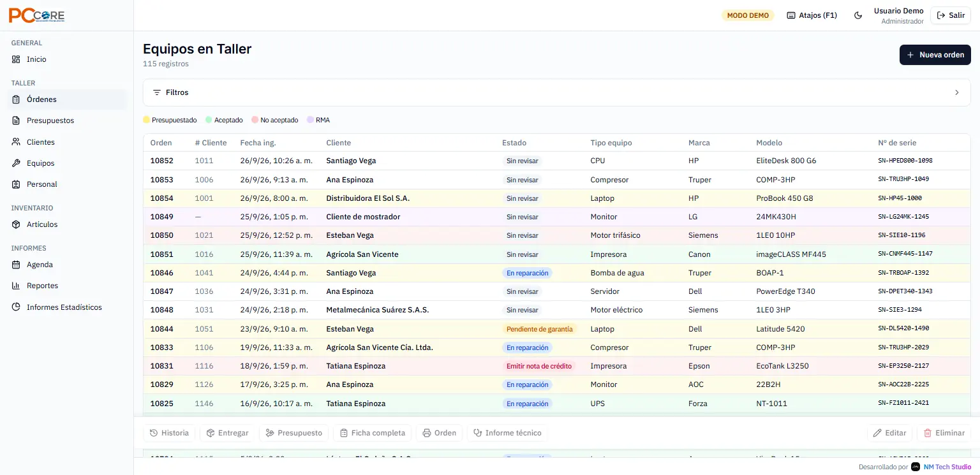The width and height of the screenshot is (980, 475).
Task: Log out with the Salir button
Action: click(951, 15)
